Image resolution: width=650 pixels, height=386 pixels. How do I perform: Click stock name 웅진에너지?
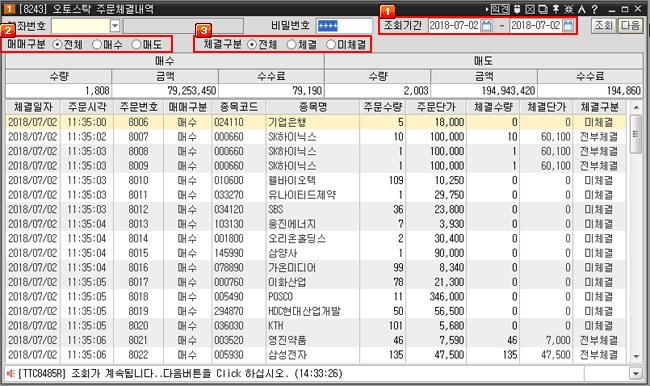[292, 224]
